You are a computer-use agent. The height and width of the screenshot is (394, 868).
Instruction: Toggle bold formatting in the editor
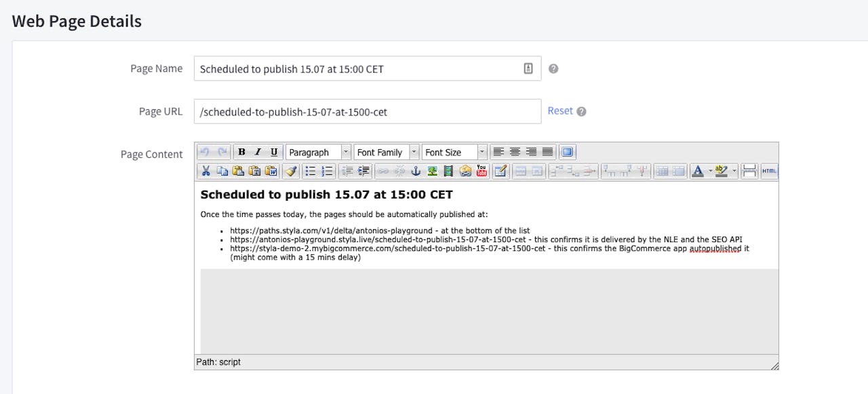pyautogui.click(x=241, y=152)
